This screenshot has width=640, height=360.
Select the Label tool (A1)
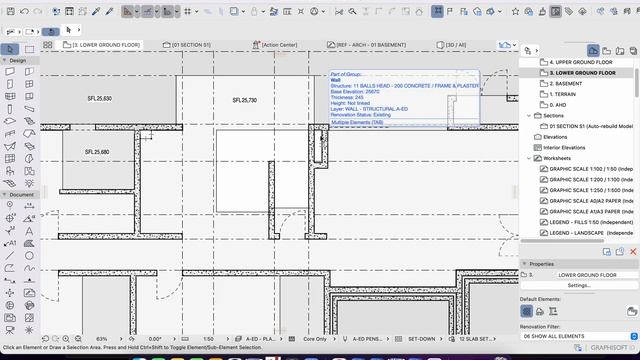[10, 243]
